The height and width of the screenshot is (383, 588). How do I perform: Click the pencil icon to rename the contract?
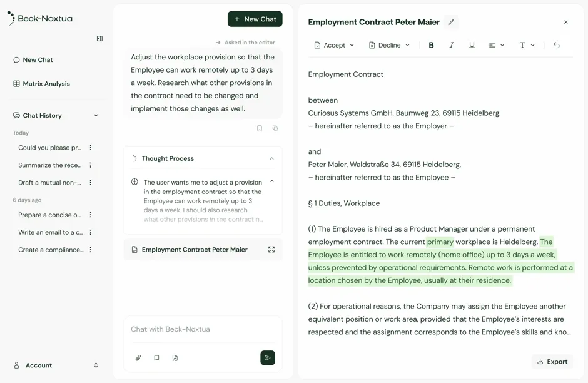click(x=451, y=22)
